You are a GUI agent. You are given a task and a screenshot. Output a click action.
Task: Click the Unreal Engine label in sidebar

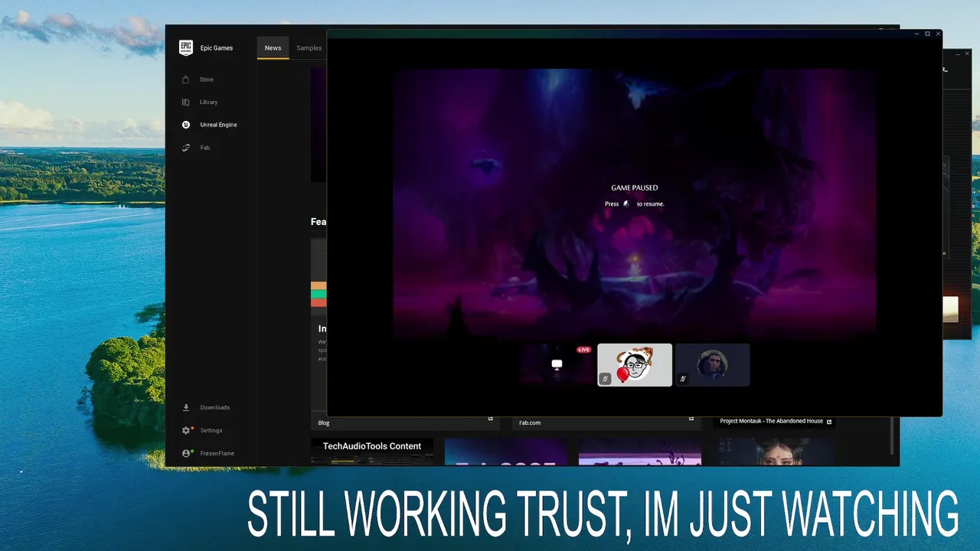click(218, 125)
